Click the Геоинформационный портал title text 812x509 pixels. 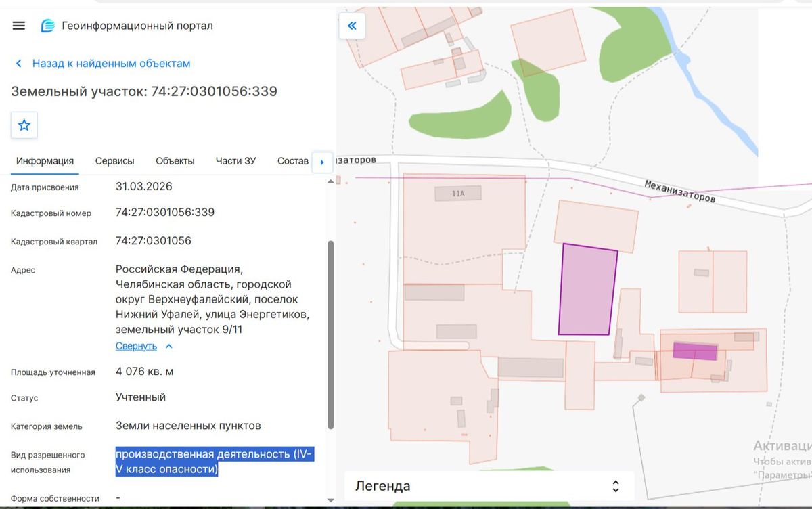(x=137, y=26)
